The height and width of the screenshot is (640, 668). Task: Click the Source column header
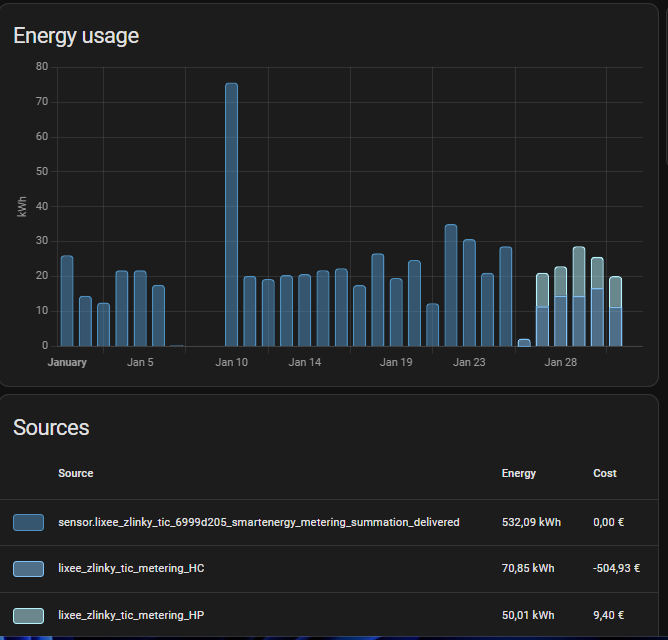[x=76, y=473]
